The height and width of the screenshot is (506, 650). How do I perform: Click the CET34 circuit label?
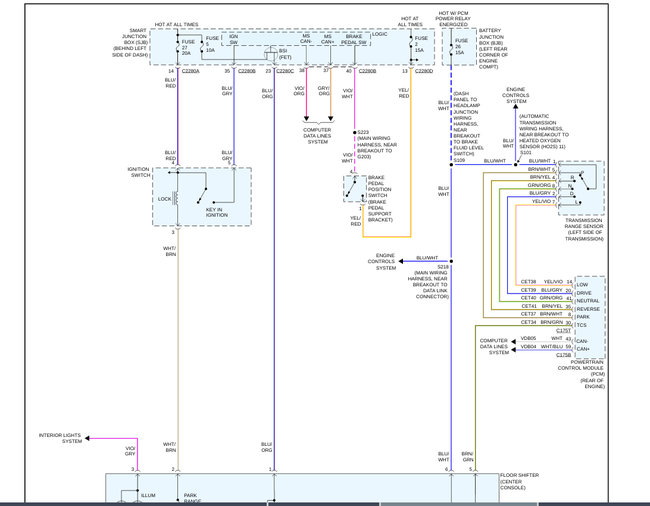click(x=529, y=322)
